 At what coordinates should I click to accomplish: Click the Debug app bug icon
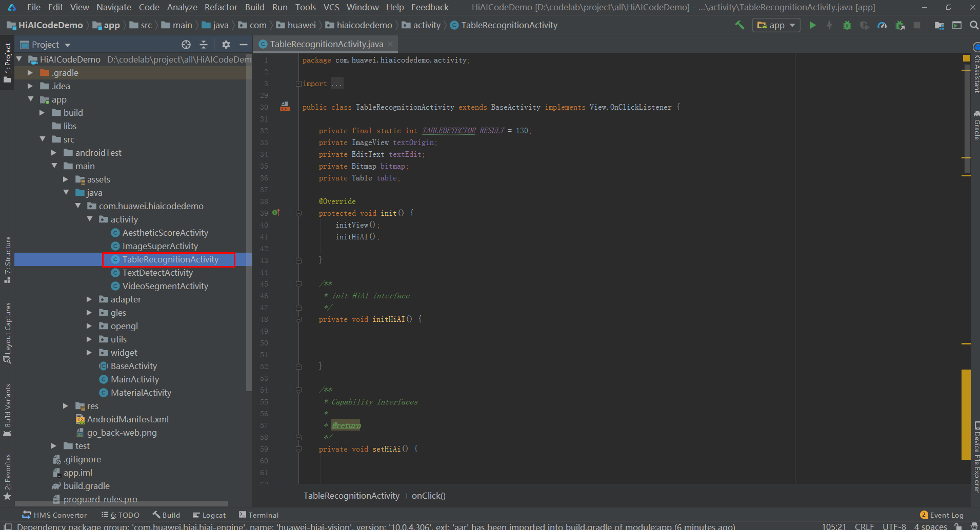[x=847, y=25]
